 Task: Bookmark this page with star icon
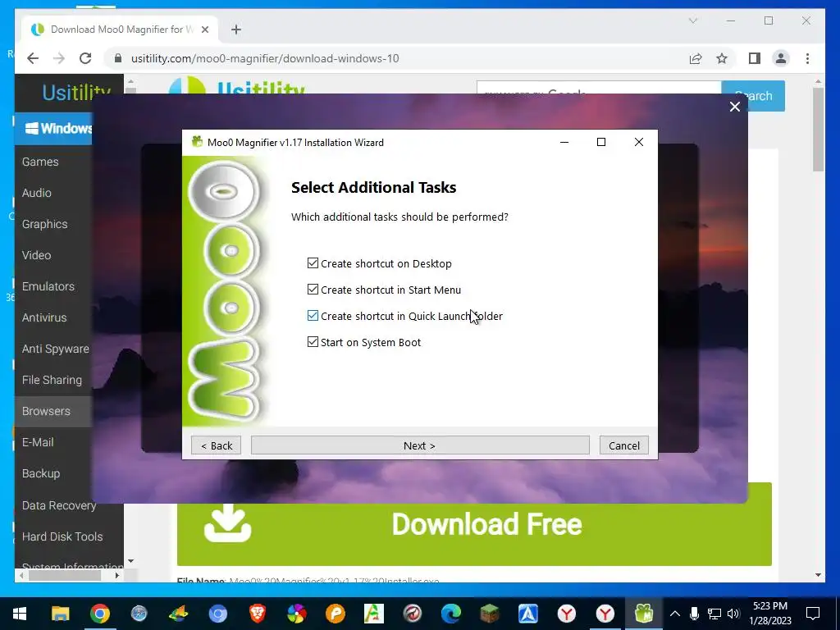point(722,58)
